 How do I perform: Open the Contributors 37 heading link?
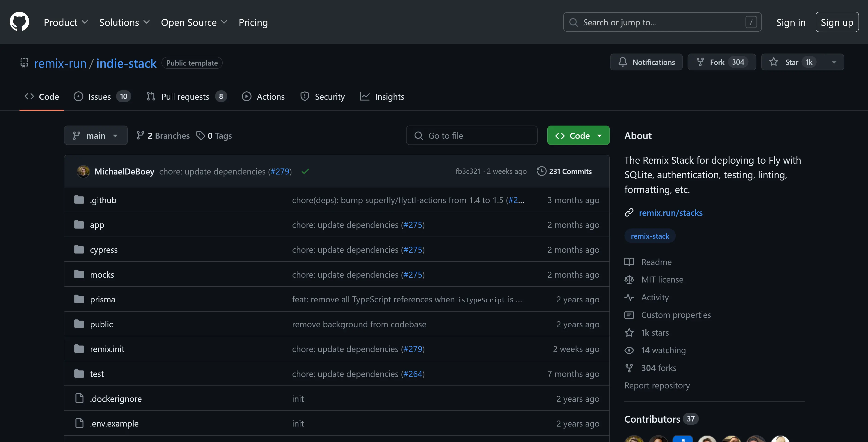[661, 419]
